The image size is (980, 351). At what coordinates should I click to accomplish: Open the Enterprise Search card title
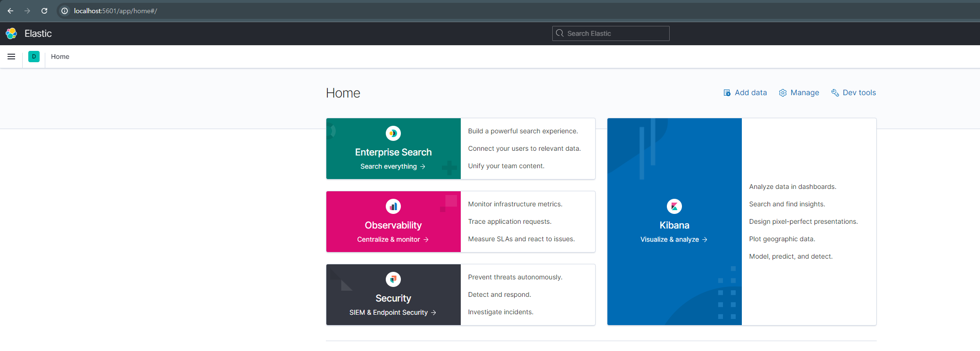tap(393, 152)
